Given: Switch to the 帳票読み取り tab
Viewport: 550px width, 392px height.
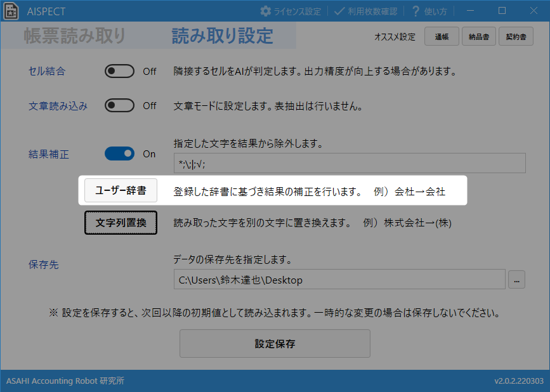Looking at the screenshot, I should point(75,36).
